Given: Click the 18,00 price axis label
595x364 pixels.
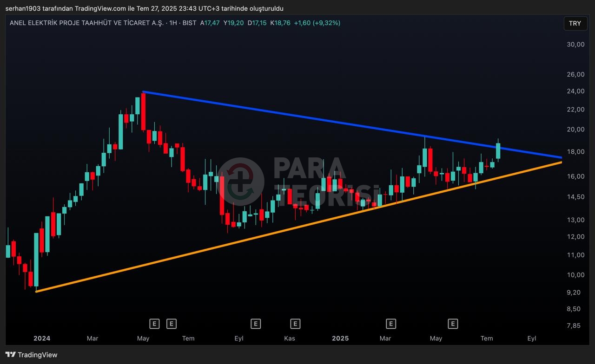Looking at the screenshot, I should coord(575,152).
